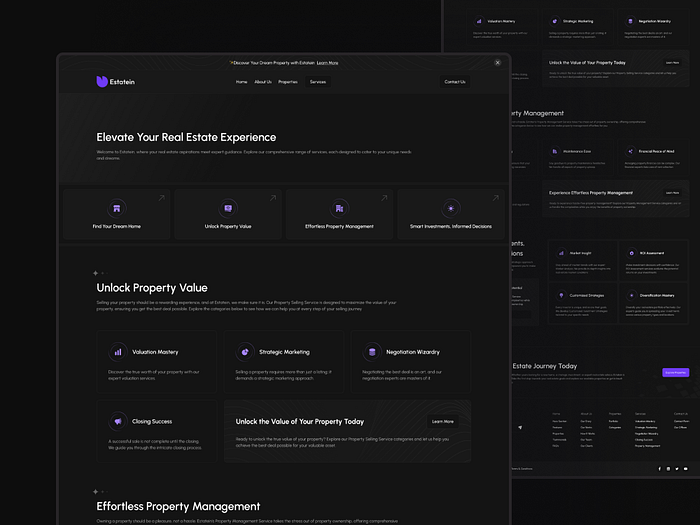Click Learn More on background Unlock Value banner
700x525 pixels.
pos(672,62)
